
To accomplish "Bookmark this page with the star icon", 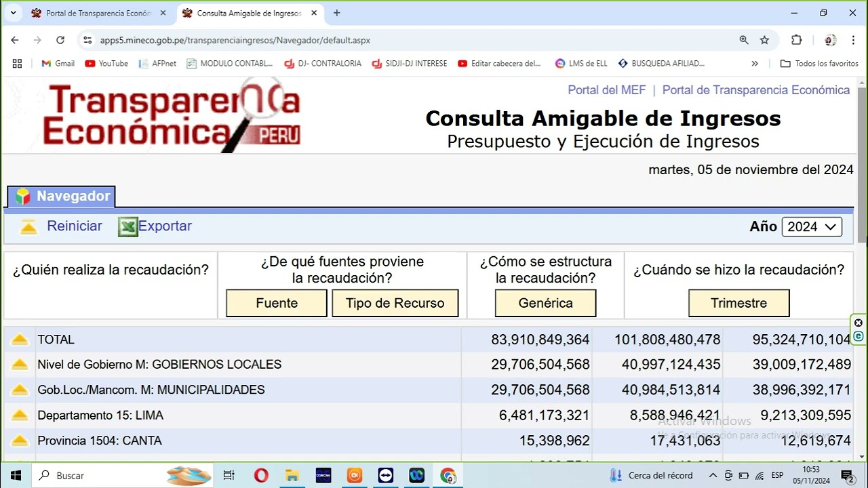I will [764, 40].
